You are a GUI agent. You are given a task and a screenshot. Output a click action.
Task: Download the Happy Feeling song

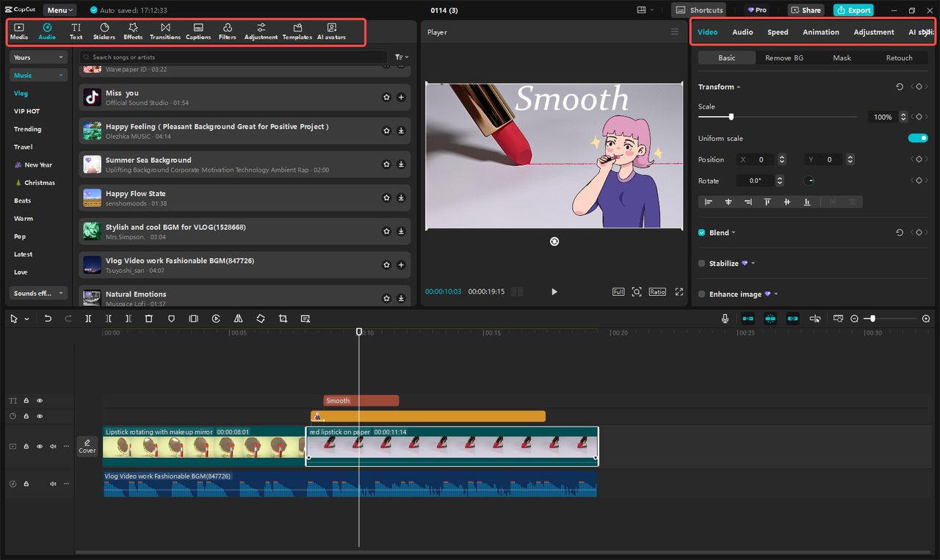401,131
